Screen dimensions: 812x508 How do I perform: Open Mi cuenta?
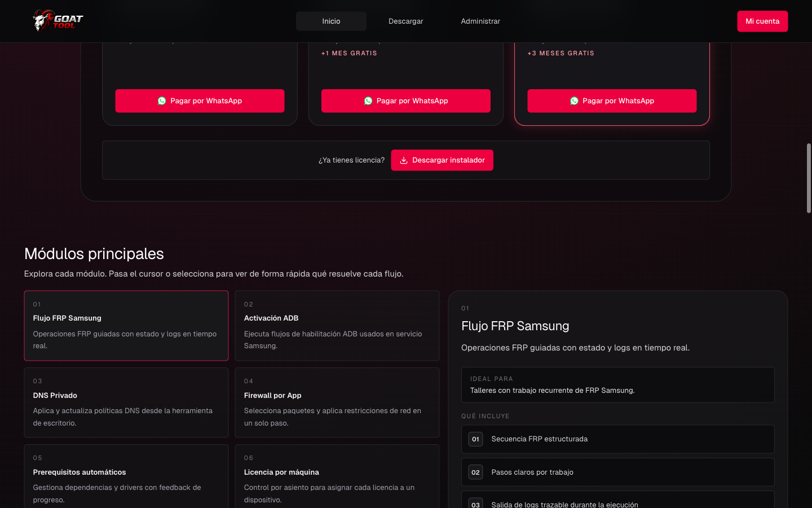[x=762, y=21]
